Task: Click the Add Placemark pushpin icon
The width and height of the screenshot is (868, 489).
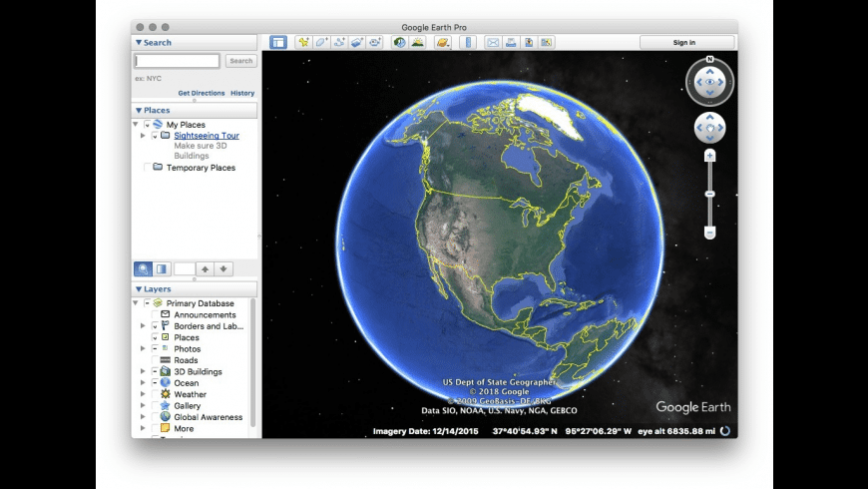Action: coord(302,42)
